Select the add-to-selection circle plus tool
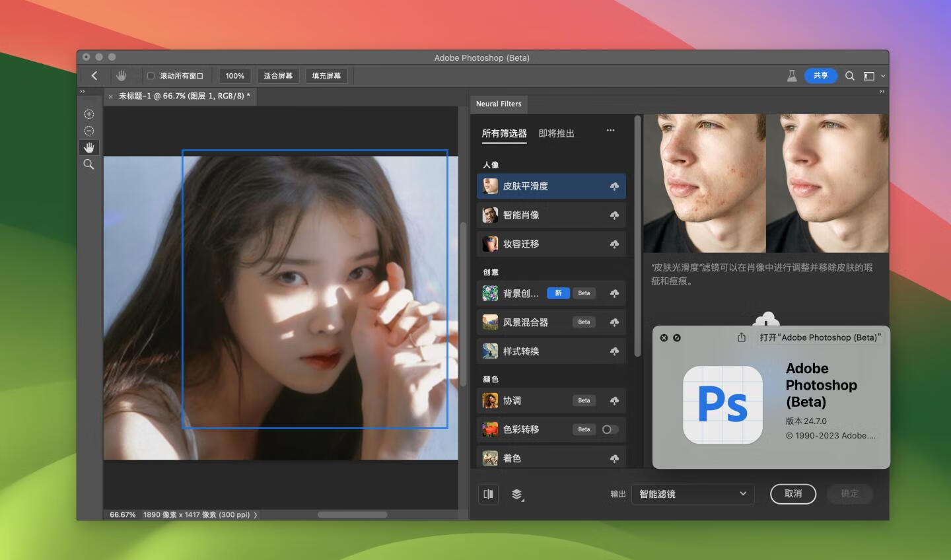This screenshot has width=951, height=560. [89, 114]
